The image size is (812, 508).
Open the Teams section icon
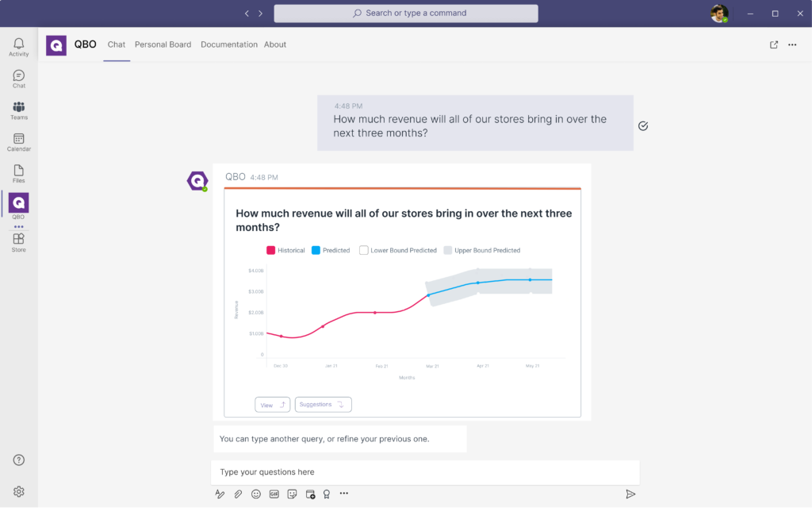coord(18,110)
